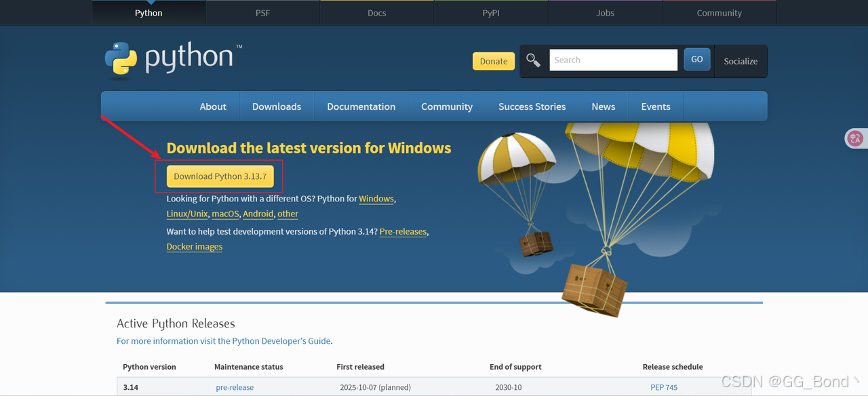
Task: Click the yellow Donate button
Action: click(x=494, y=61)
